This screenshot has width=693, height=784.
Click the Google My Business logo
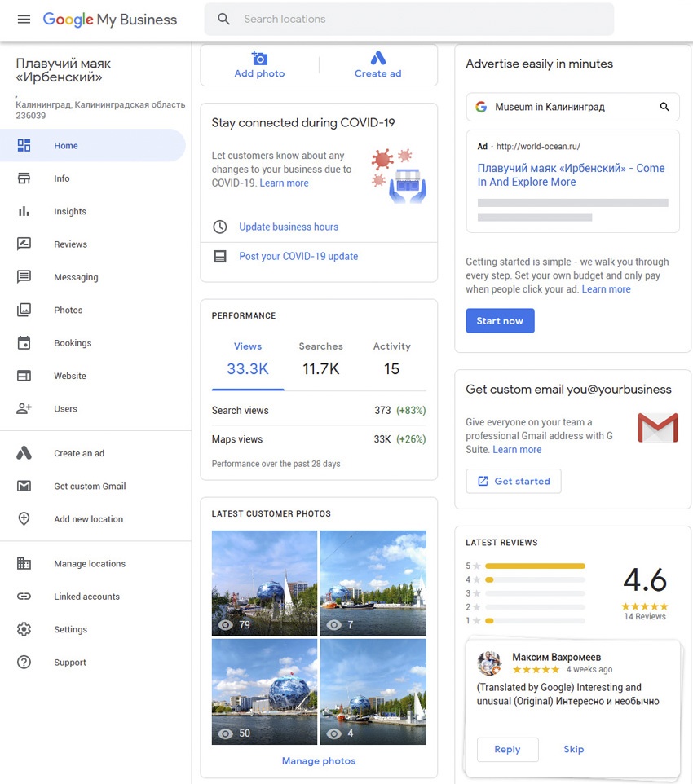click(110, 19)
